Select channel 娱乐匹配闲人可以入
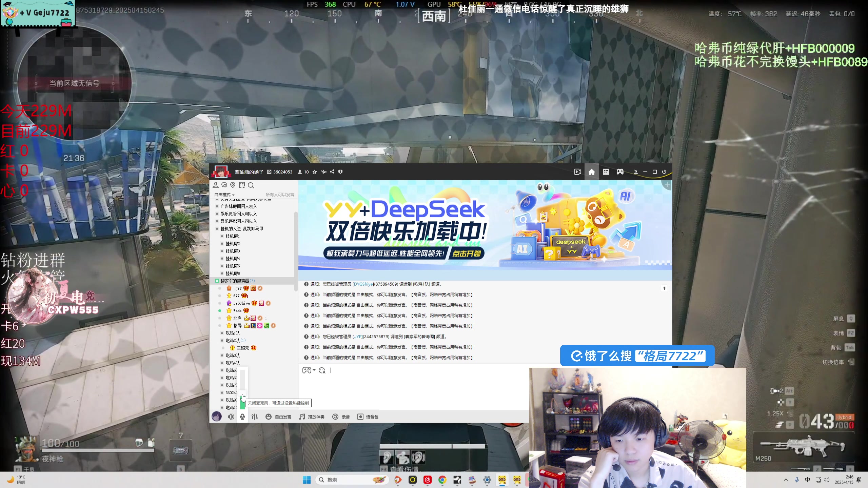The height and width of the screenshot is (488, 868). click(x=239, y=221)
